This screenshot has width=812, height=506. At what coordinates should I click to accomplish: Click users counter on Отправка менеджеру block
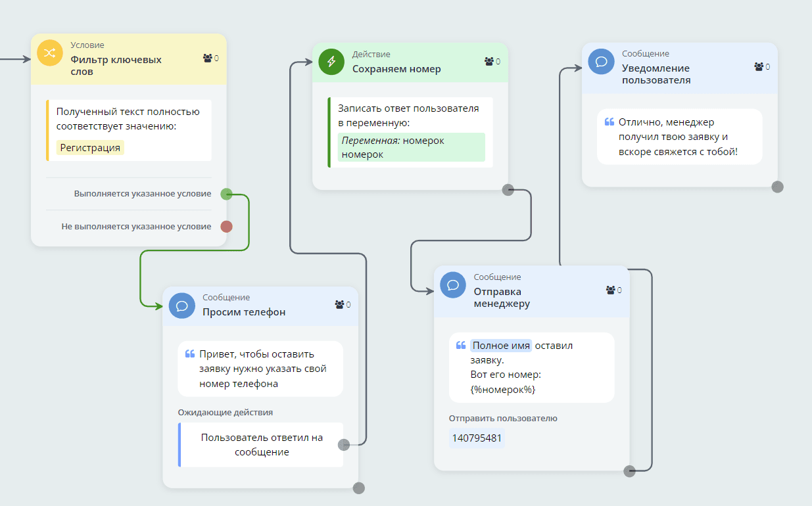(x=613, y=290)
